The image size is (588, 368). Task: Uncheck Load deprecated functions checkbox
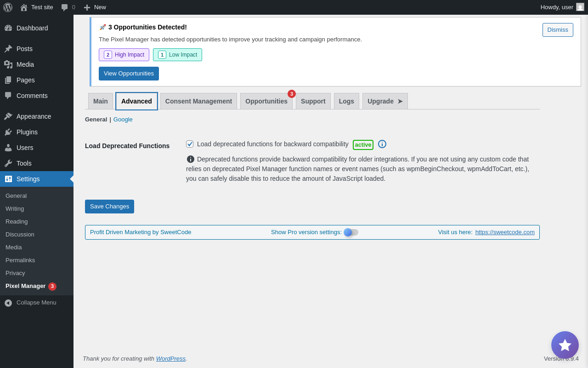pos(190,144)
